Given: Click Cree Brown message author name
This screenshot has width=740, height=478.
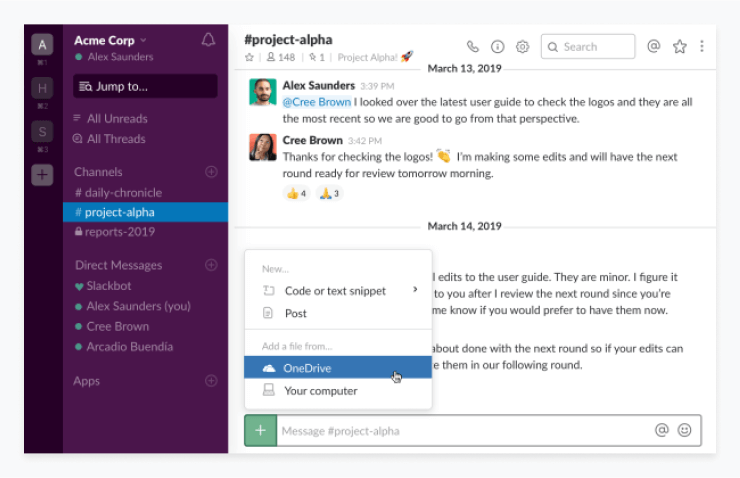Looking at the screenshot, I should [312, 140].
